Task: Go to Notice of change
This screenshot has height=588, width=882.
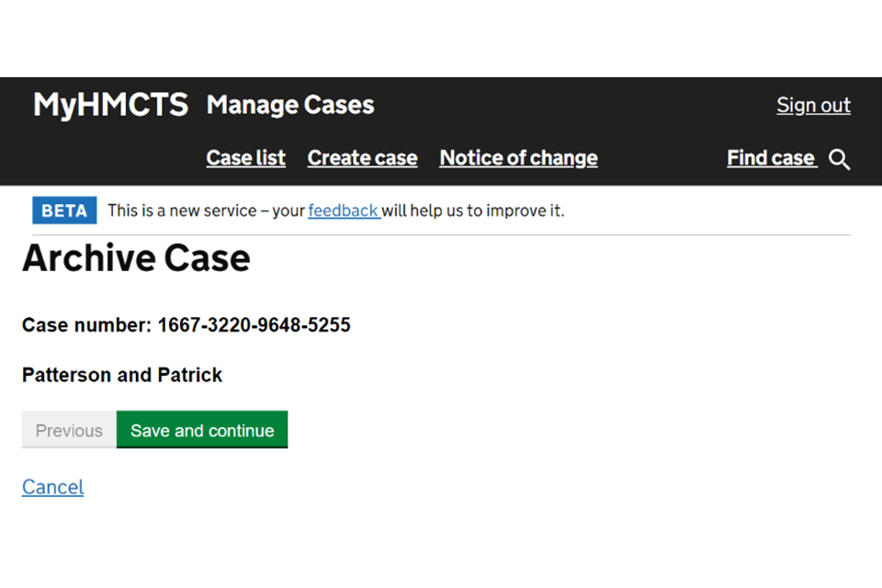Action: point(518,158)
